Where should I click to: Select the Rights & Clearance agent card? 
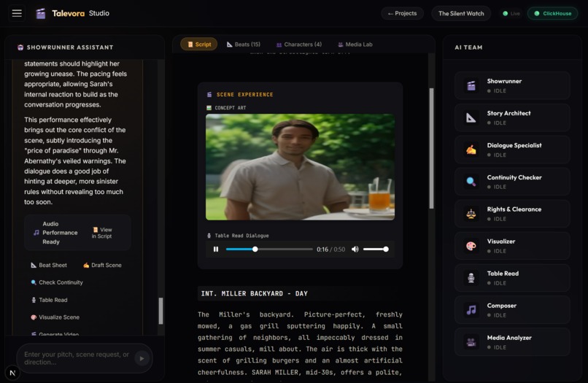point(512,214)
